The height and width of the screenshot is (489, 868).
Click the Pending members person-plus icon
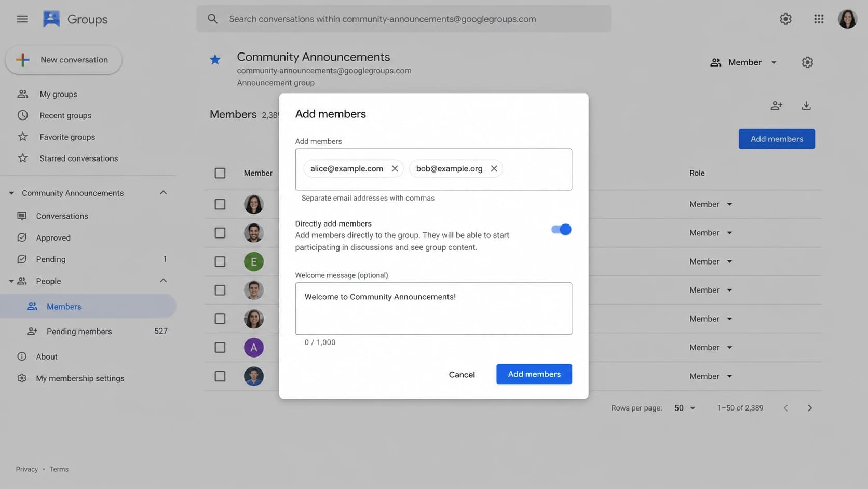point(32,332)
